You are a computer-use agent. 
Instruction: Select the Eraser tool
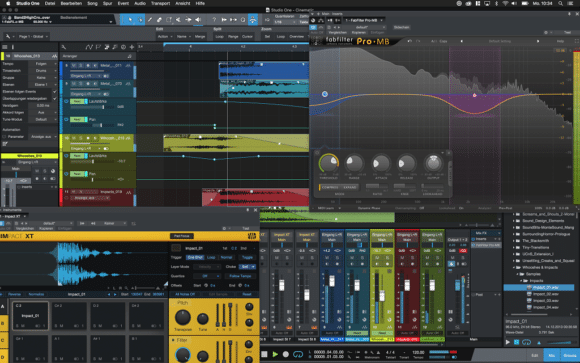click(159, 20)
